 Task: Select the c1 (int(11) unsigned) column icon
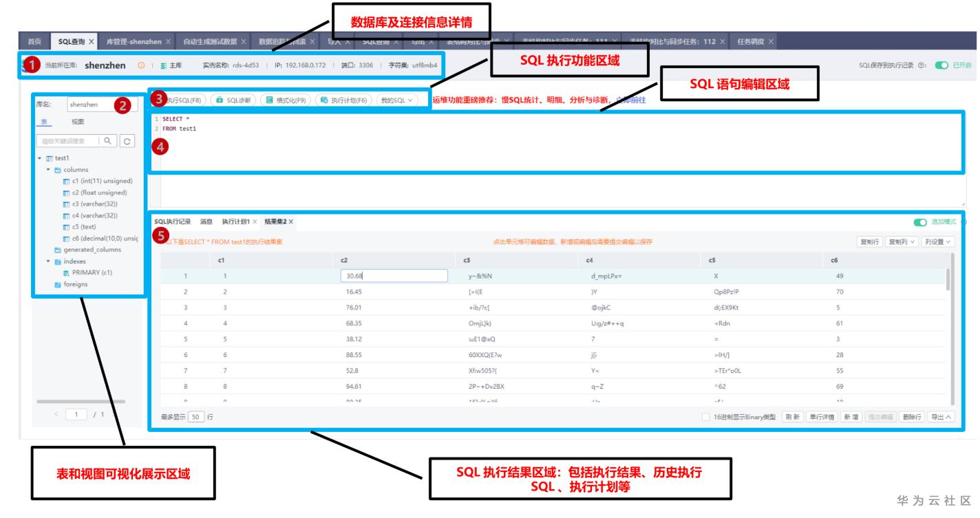(x=66, y=181)
